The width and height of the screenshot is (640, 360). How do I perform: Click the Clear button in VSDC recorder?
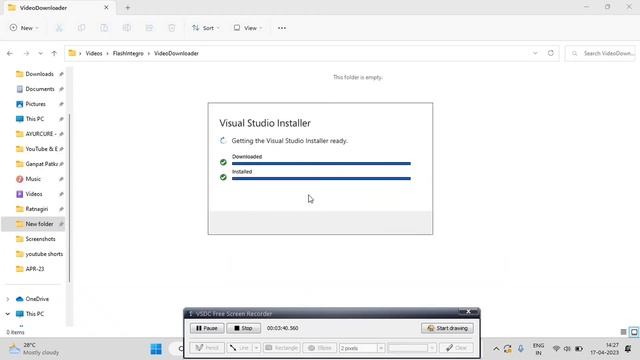pos(456,348)
